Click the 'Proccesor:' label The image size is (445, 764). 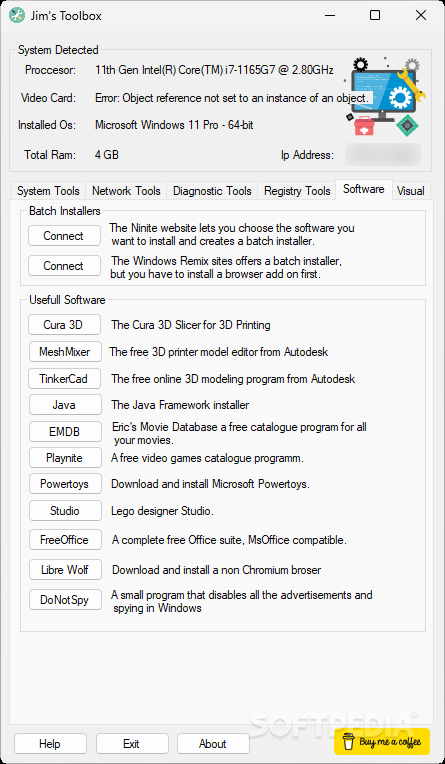pos(51,70)
